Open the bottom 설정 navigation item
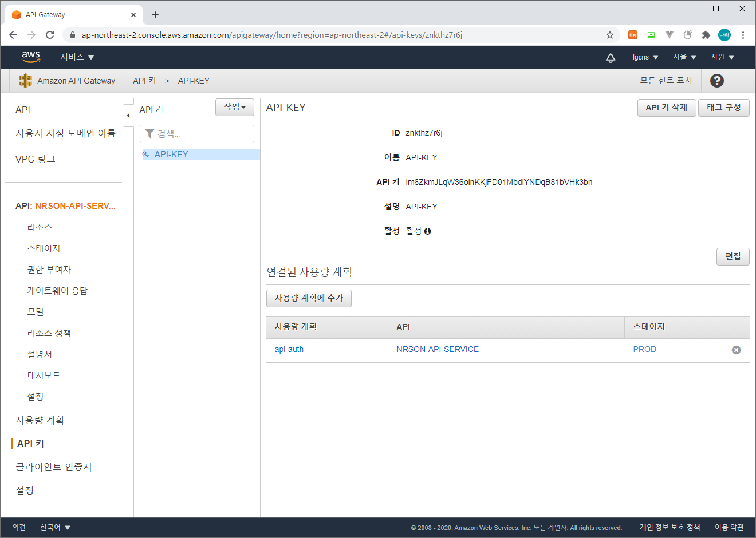The image size is (756, 538). coord(25,490)
